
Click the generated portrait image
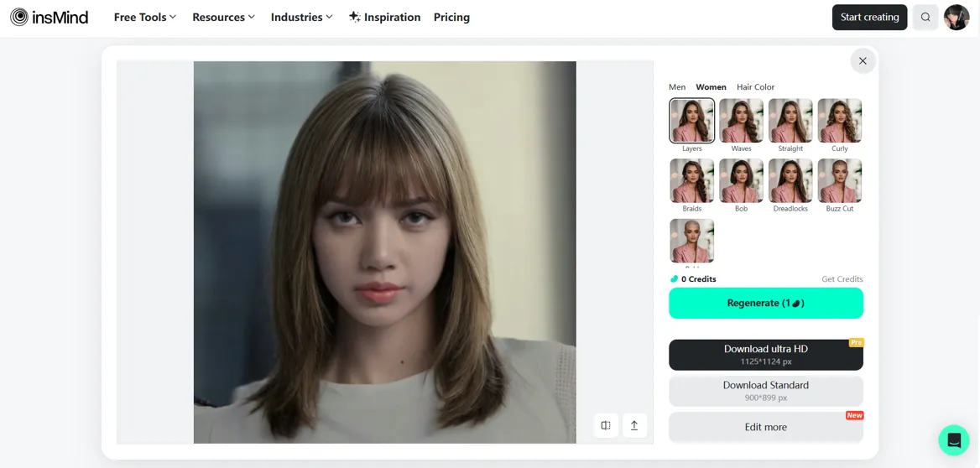coord(384,252)
